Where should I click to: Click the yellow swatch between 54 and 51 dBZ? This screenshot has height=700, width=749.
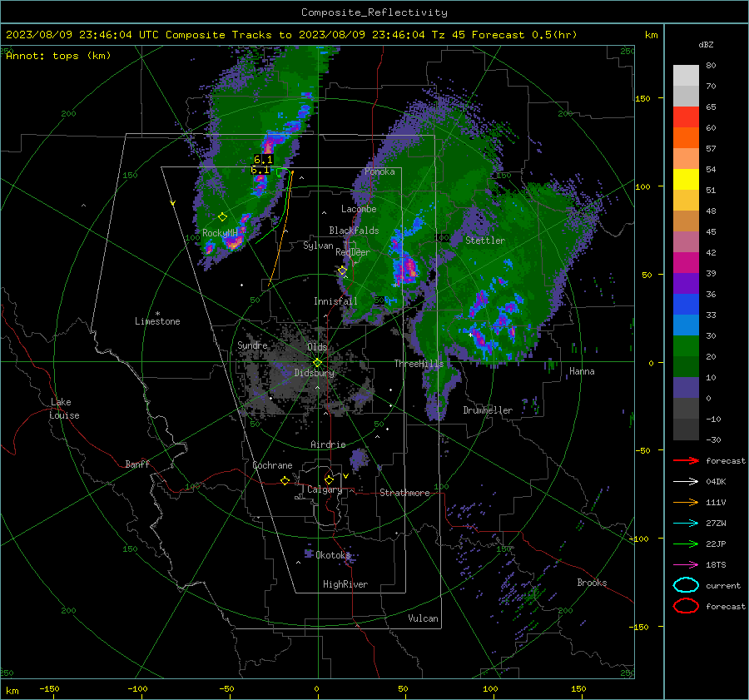pos(686,180)
